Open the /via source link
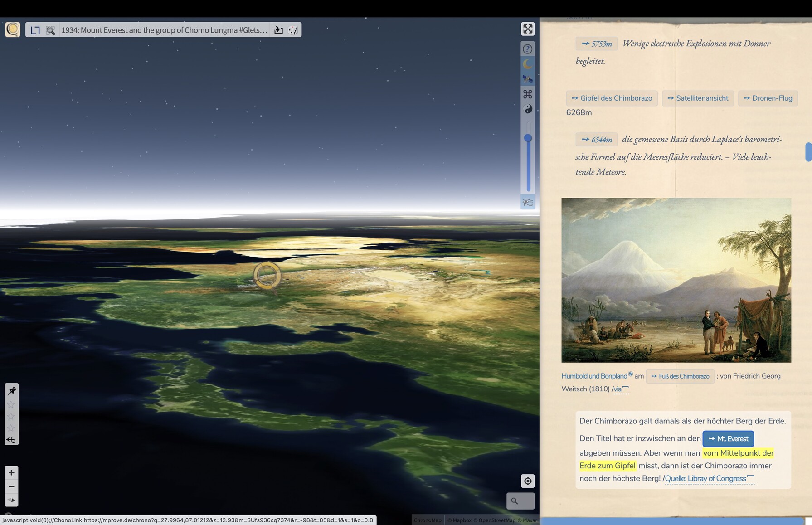Screen dimensions: 812x525 [x=620, y=389]
